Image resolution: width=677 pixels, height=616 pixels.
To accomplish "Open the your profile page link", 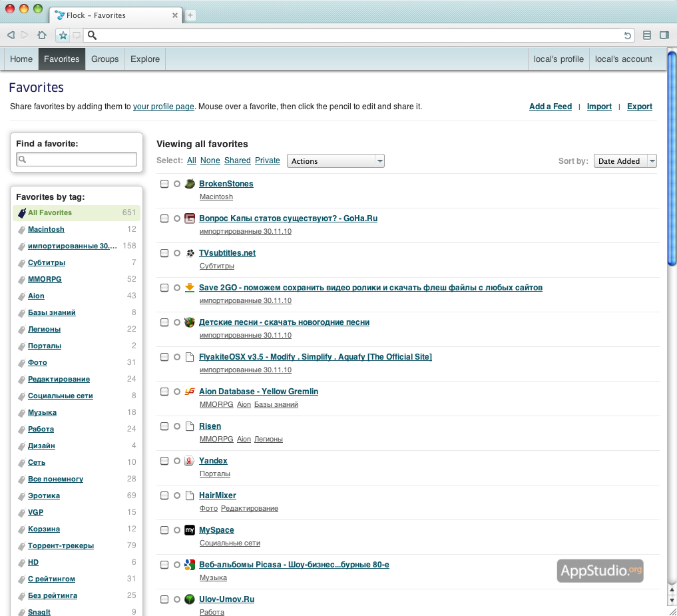I will coord(163,107).
